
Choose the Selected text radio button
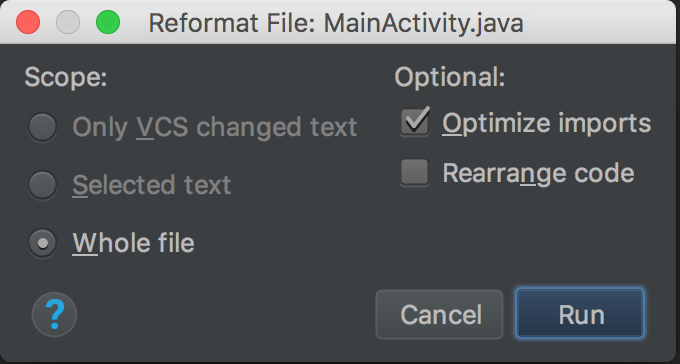click(42, 185)
